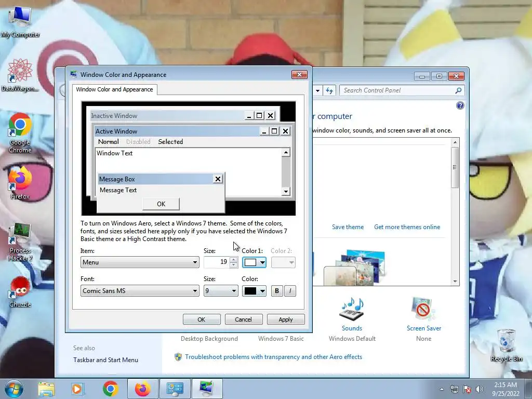Viewport: 532px width, 399px height.
Task: Click the Screen Saver icon
Action: (423, 309)
